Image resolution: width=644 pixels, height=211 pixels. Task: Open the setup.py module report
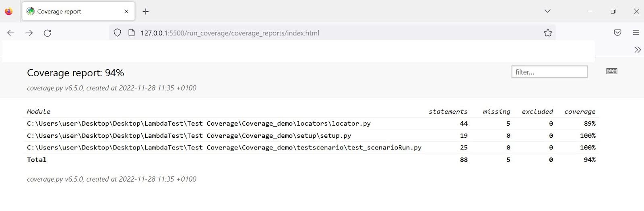189,136
